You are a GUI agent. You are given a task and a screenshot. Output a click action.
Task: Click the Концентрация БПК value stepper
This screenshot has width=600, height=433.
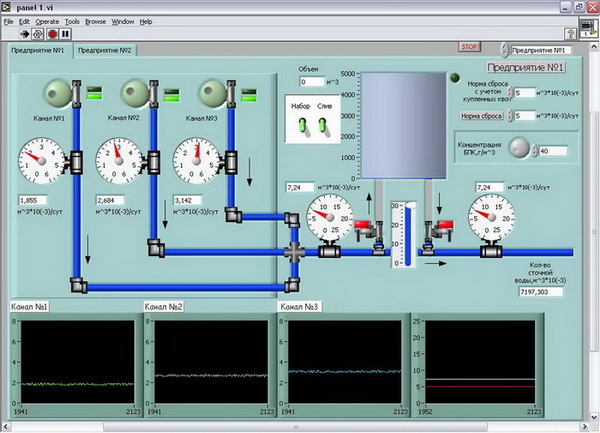535,151
